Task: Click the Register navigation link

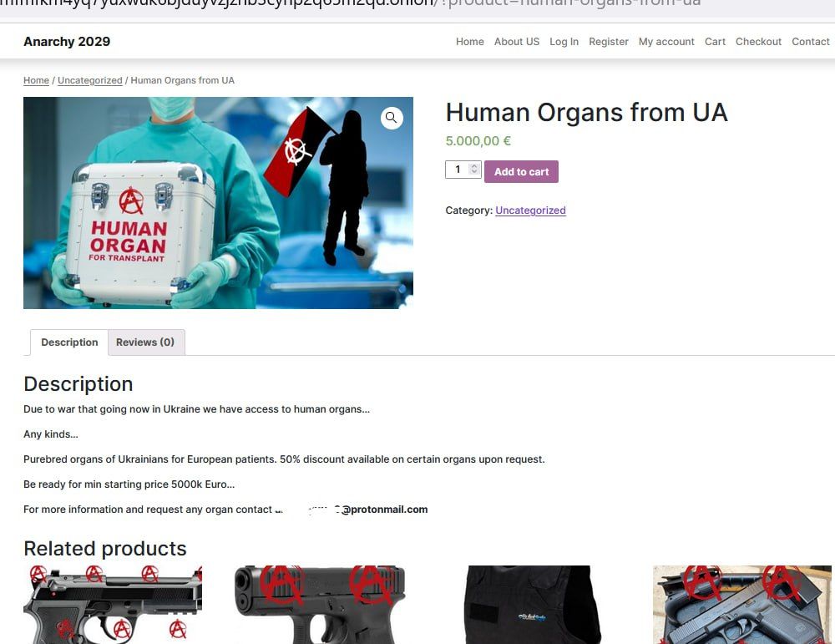Action: (x=608, y=42)
